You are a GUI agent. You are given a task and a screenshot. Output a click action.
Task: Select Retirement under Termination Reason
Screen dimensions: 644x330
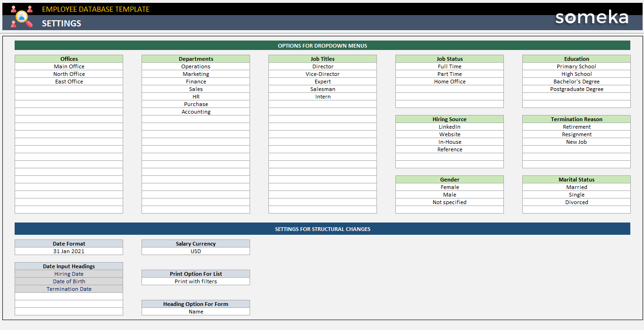(x=576, y=126)
